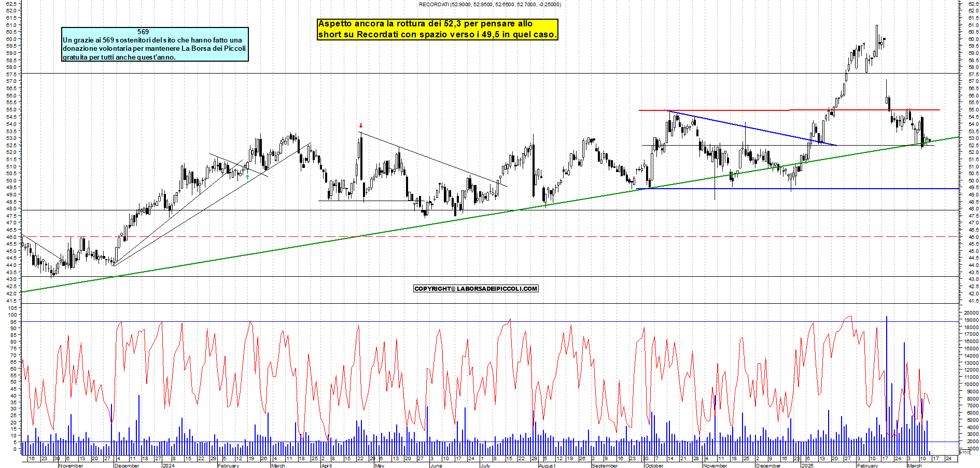Click the September month label
Viewport: 980px width, 468px height.
tap(605, 465)
